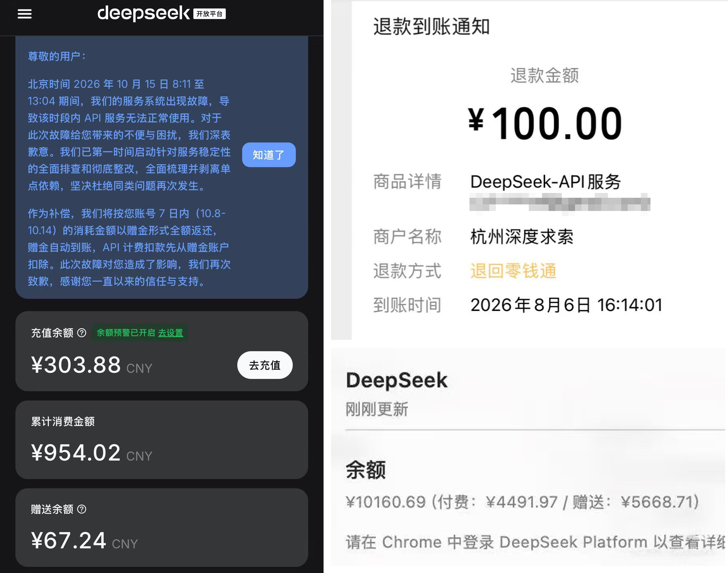This screenshot has height=573, width=728.
Task: Click the ¥10160.69 balance line in widget
Action: pyautogui.click(x=523, y=502)
